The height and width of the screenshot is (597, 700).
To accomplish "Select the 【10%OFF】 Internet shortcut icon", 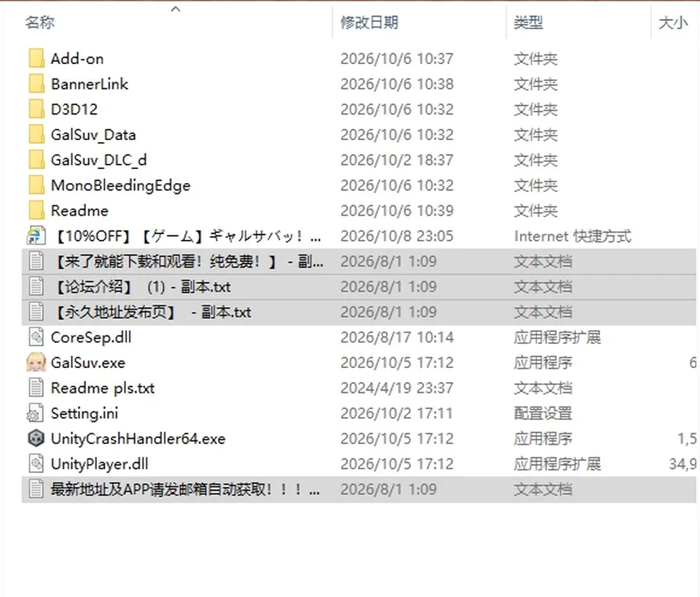I will coord(36,236).
